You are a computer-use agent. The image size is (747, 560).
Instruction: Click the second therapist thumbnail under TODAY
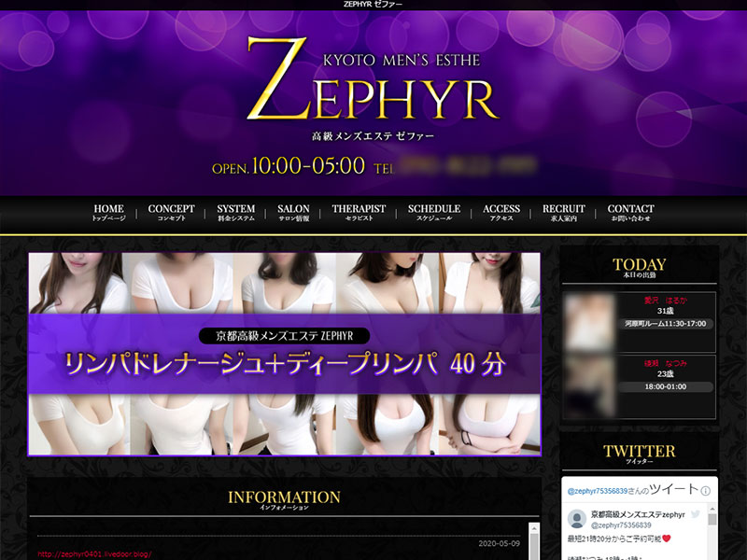pyautogui.click(x=588, y=385)
